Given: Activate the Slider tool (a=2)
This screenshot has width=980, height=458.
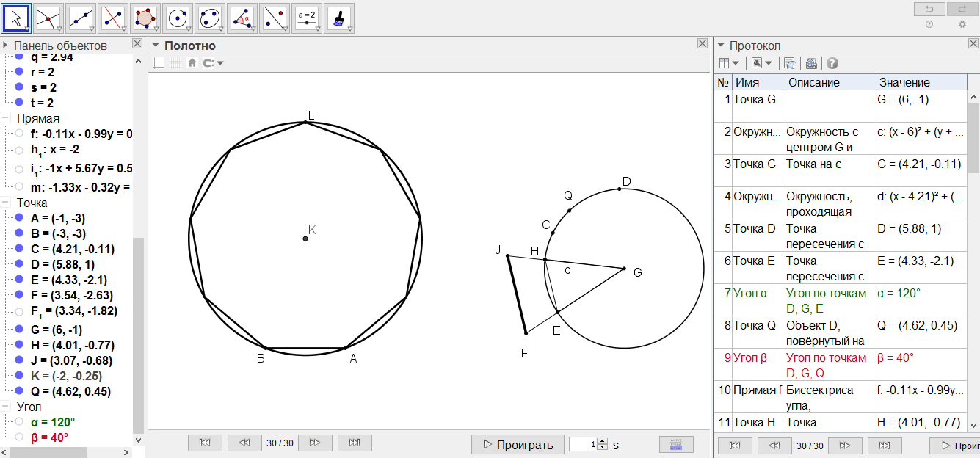Looking at the screenshot, I should coord(306,18).
